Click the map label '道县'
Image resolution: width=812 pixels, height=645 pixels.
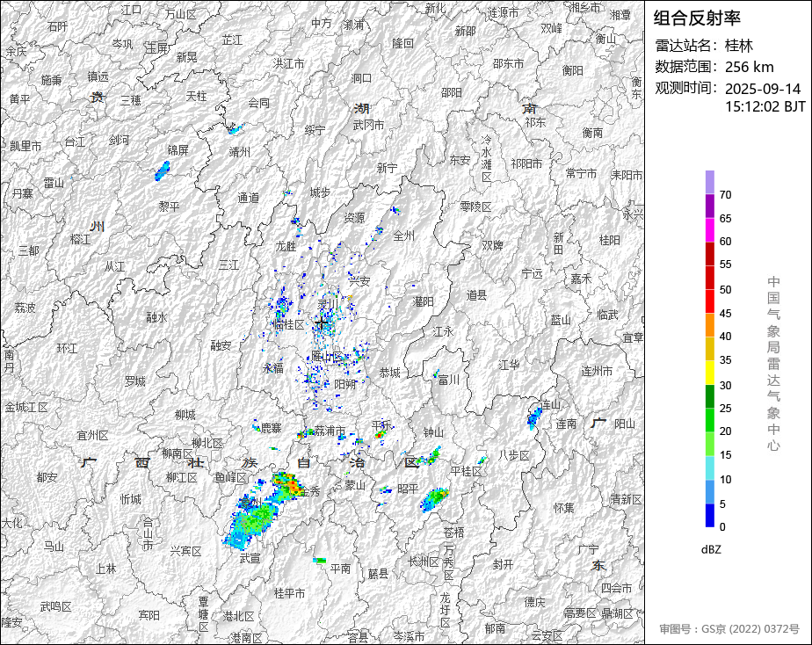pos(477,295)
